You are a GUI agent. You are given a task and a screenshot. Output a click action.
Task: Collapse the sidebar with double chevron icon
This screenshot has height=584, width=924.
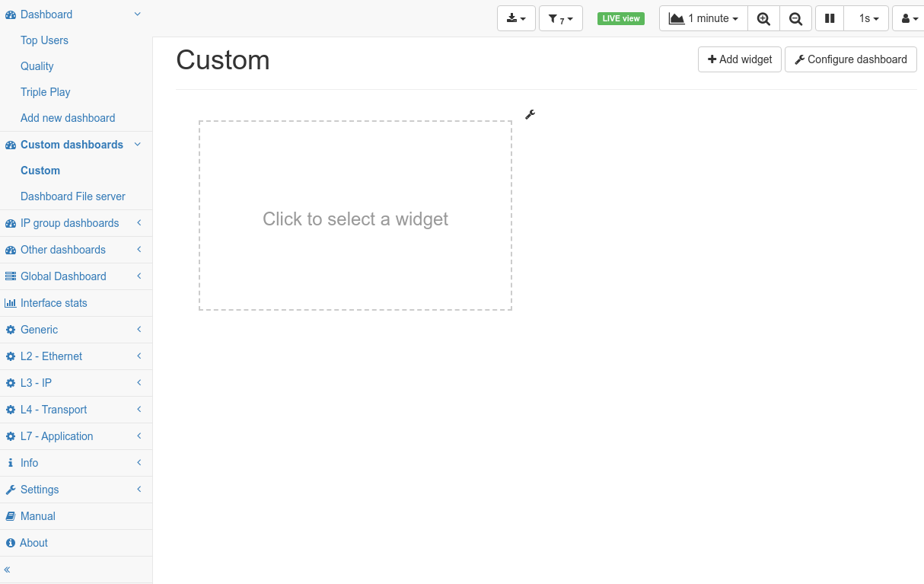point(8,570)
